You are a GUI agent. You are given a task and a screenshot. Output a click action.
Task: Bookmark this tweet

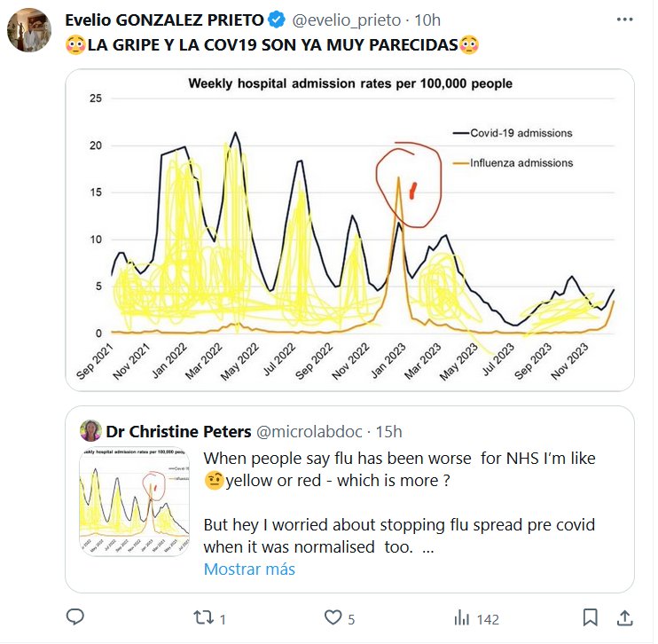(x=590, y=617)
